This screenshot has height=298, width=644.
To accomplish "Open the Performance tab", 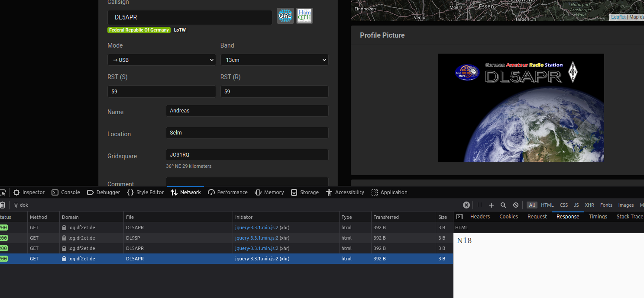I will click(x=228, y=192).
